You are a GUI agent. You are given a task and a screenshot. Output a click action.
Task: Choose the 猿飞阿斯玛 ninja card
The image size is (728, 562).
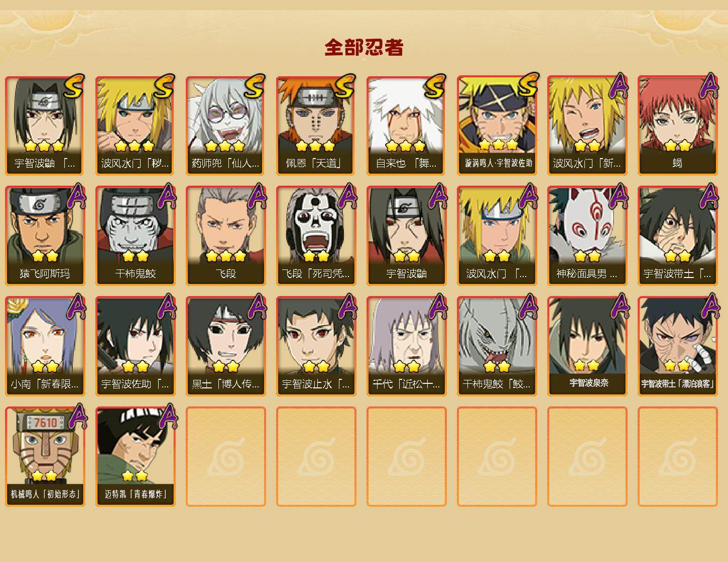point(45,236)
